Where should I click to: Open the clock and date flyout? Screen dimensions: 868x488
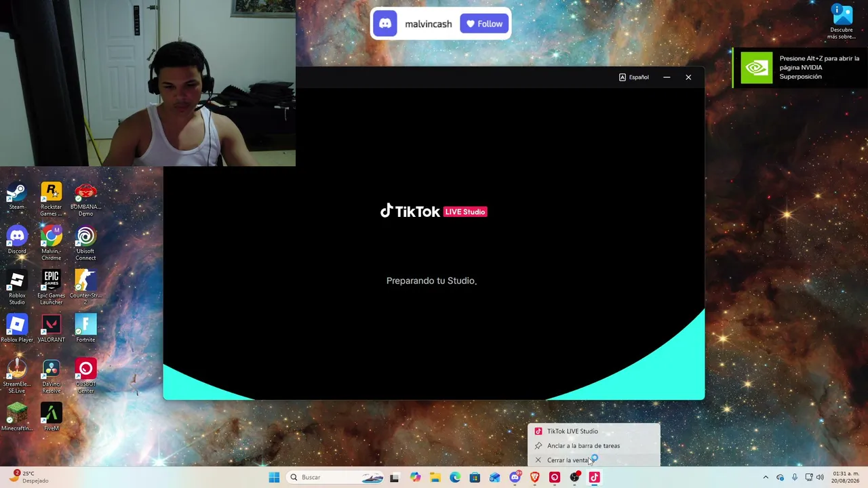pyautogui.click(x=846, y=477)
